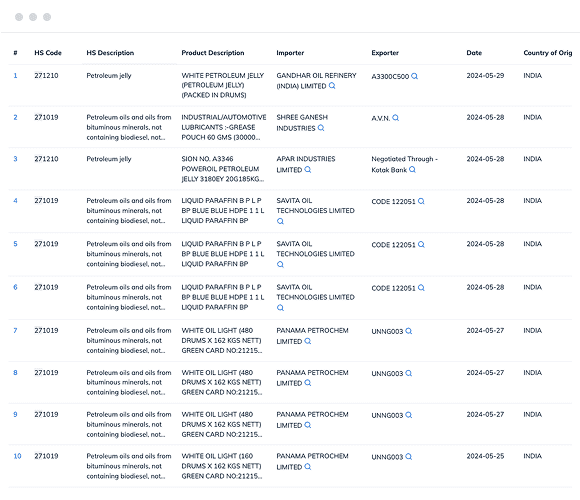Open record number 4 link

pyautogui.click(x=16, y=201)
